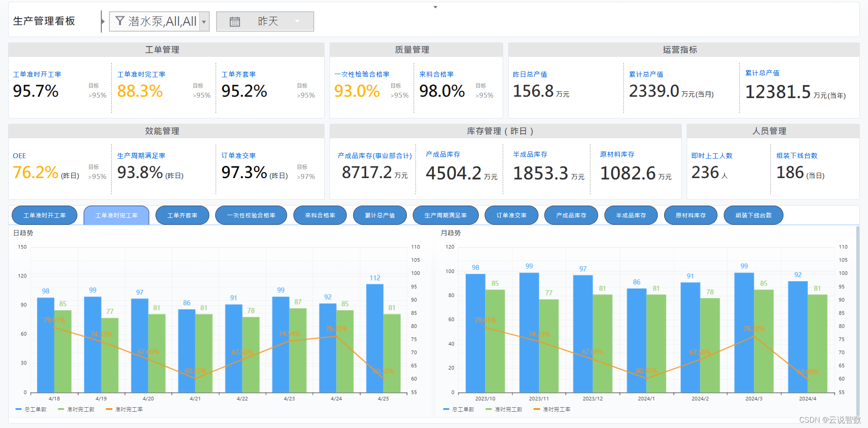The image size is (868, 428).
Task: Click the 4504.2 finished goods inventory value
Action: (x=453, y=174)
